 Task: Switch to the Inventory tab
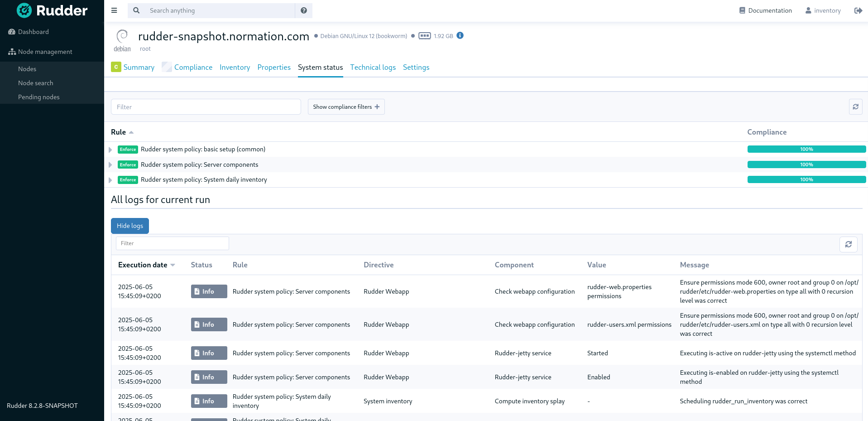click(235, 67)
